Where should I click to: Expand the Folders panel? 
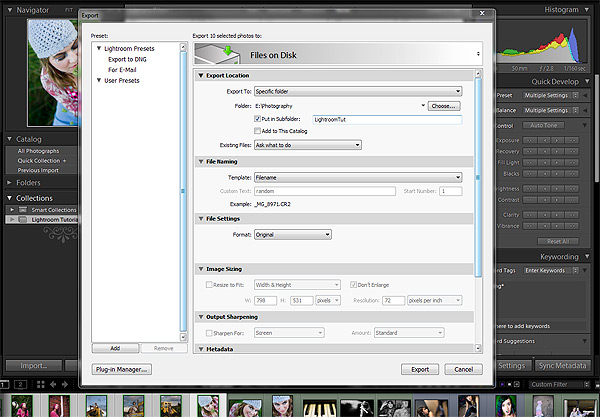click(x=9, y=183)
